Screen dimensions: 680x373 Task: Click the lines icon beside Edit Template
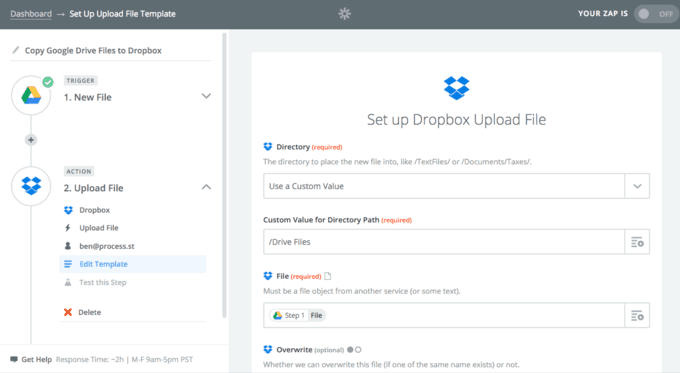[x=68, y=264]
